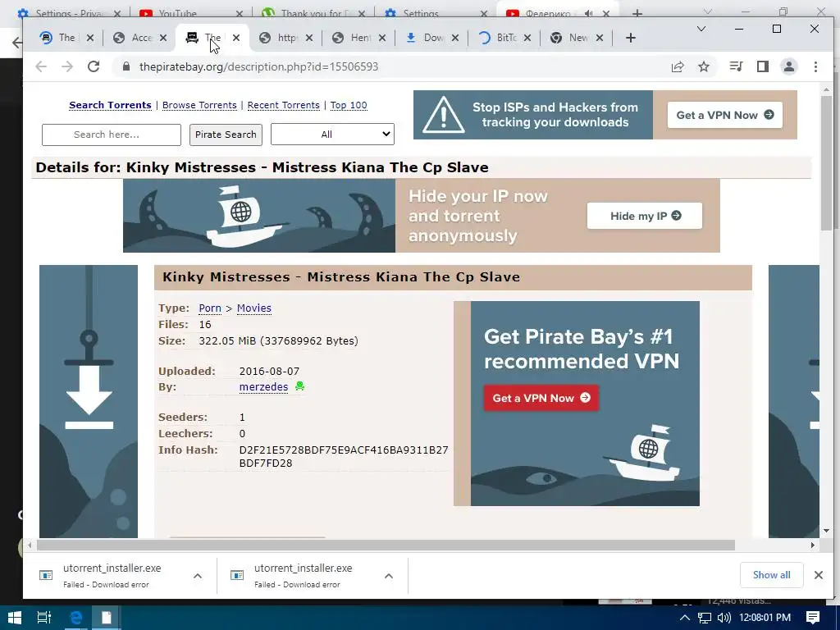Click the forward navigation arrow
840x630 pixels.
click(67, 66)
